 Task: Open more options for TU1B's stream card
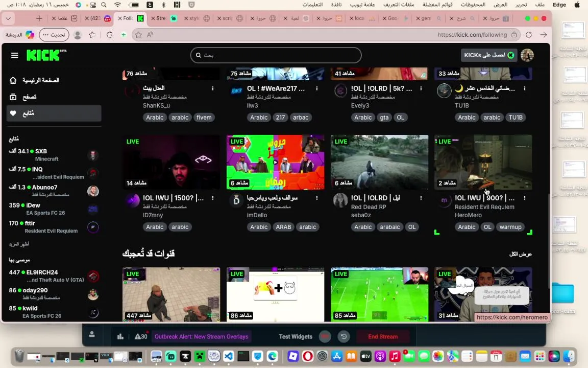(x=525, y=88)
